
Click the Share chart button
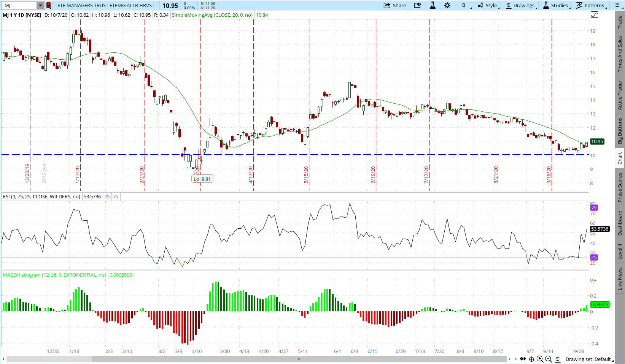point(395,5)
